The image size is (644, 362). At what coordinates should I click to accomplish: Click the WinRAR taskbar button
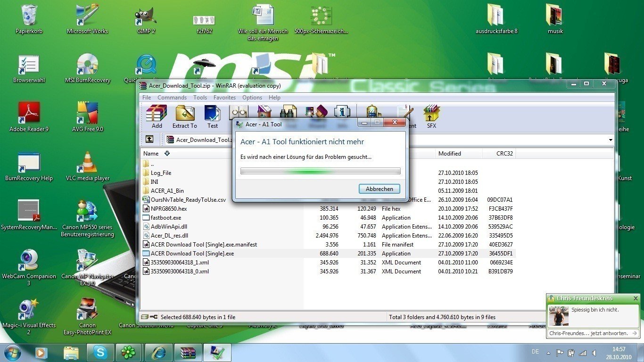click(188, 353)
